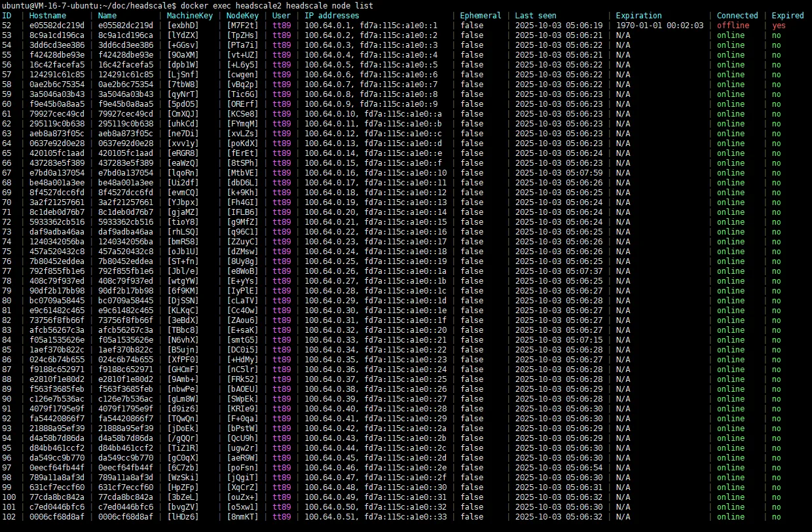
Task: Click the Hostname column header
Action: [x=48, y=15]
